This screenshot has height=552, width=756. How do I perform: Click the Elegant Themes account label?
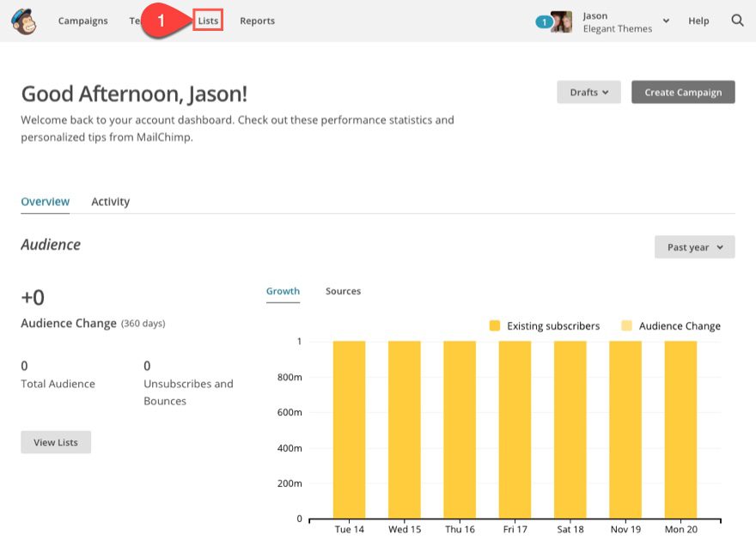click(618, 29)
